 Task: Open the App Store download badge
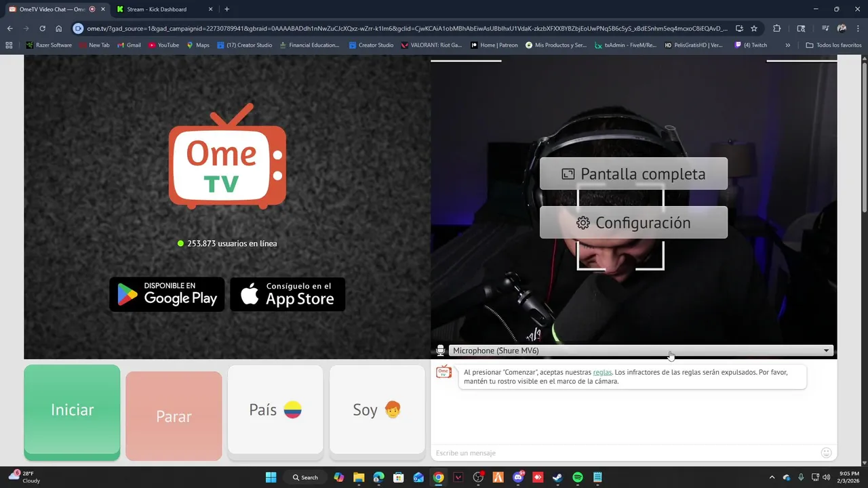(x=288, y=294)
